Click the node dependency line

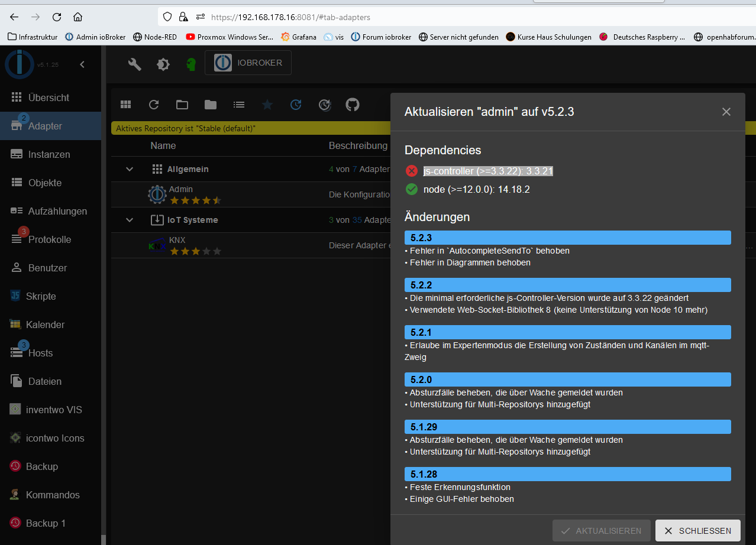point(476,190)
